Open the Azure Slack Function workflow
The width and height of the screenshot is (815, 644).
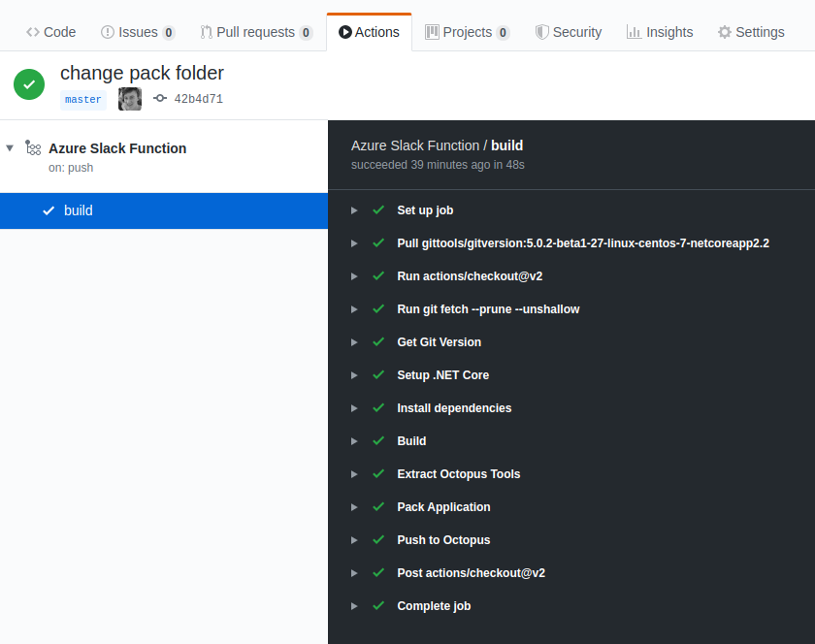click(x=117, y=148)
